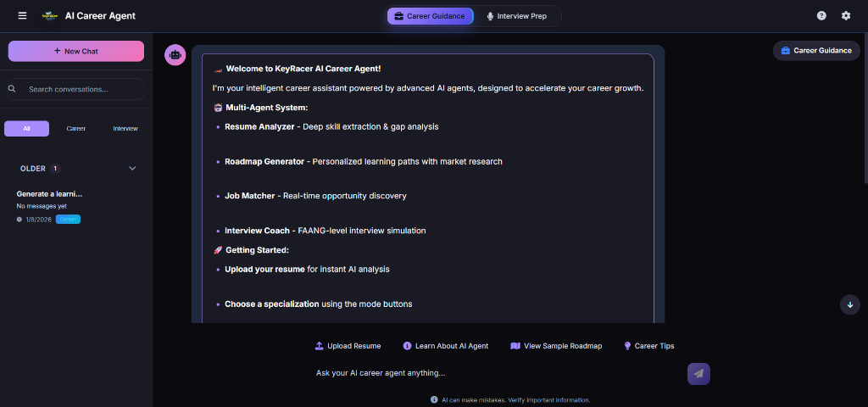This screenshot has height=407, width=868.
Task: Click the 'AI Career Agent' title
Action: click(100, 15)
